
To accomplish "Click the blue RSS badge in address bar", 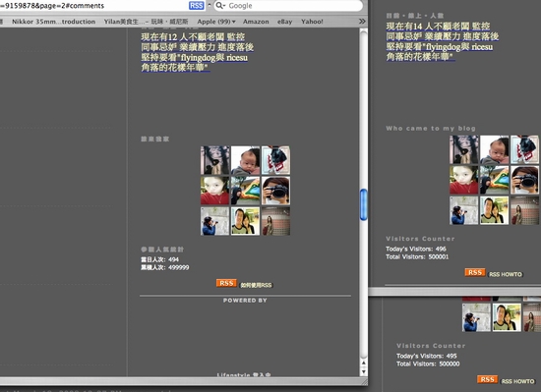I will tap(197, 6).
